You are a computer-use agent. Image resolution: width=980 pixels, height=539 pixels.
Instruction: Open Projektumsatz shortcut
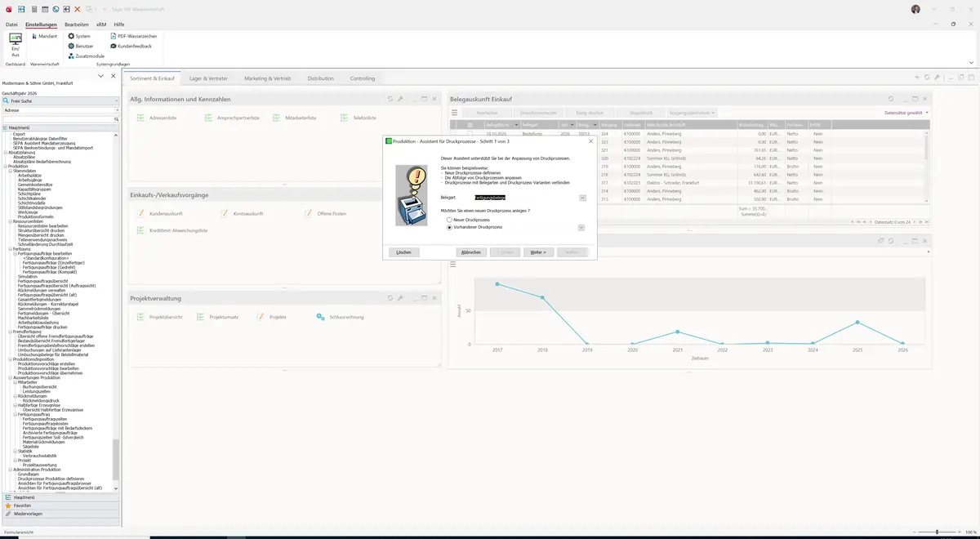click(218, 317)
